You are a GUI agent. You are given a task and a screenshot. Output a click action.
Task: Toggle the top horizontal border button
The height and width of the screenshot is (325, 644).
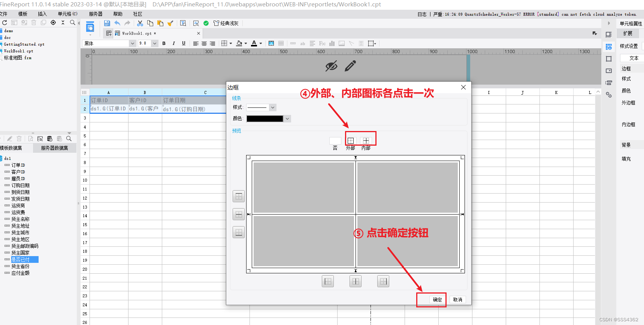[x=239, y=196]
